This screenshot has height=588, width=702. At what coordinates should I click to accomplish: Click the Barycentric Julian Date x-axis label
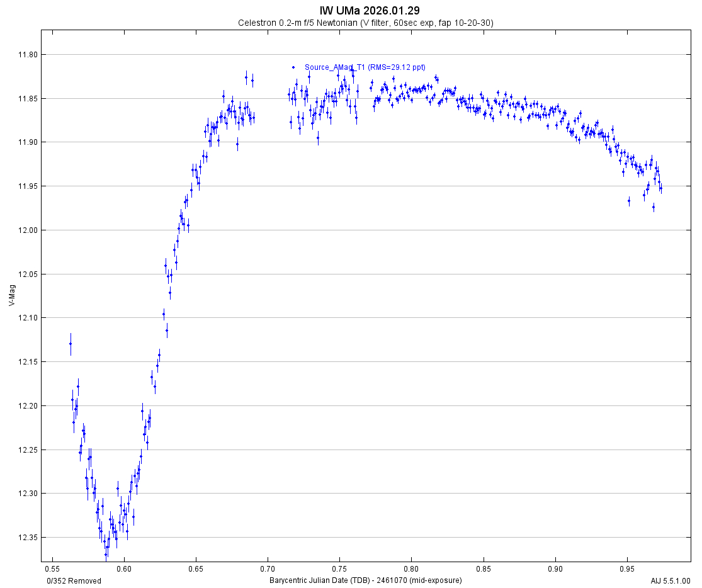(365, 580)
